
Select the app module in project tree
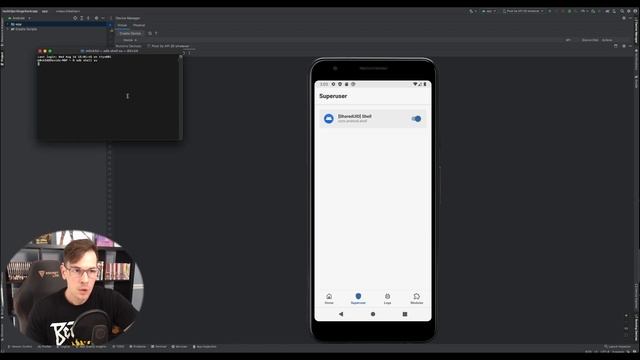click(16, 24)
